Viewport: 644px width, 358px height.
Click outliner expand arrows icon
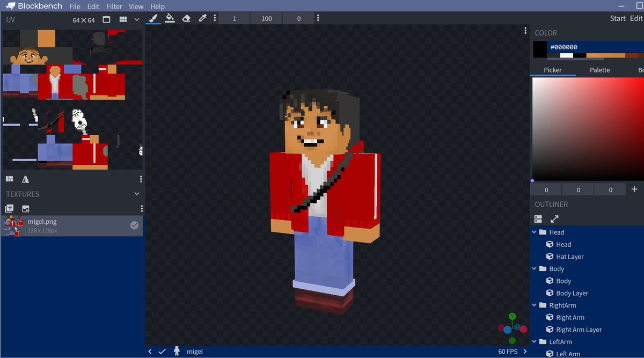click(x=554, y=218)
